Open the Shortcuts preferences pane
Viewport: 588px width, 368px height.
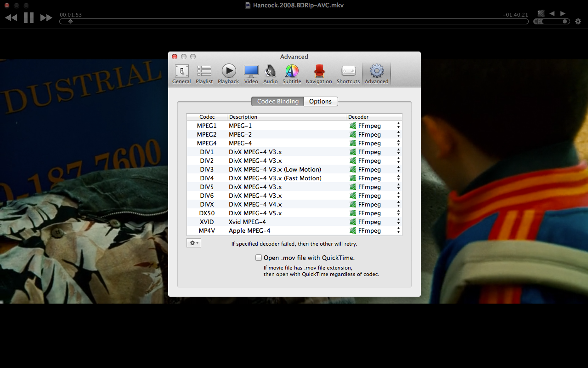[x=348, y=74]
